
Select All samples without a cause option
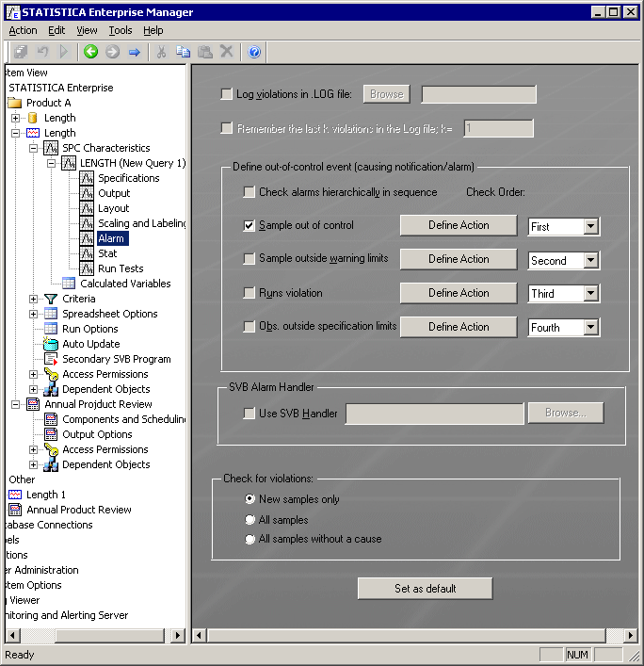tap(250, 540)
